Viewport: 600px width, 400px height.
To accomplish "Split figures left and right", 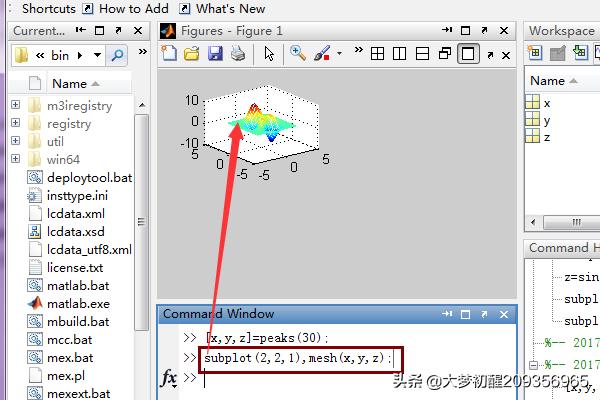I will (399, 54).
